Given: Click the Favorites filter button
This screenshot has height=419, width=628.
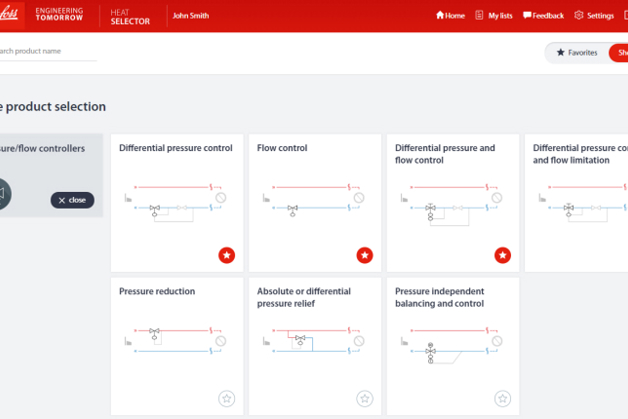Looking at the screenshot, I should point(576,52).
